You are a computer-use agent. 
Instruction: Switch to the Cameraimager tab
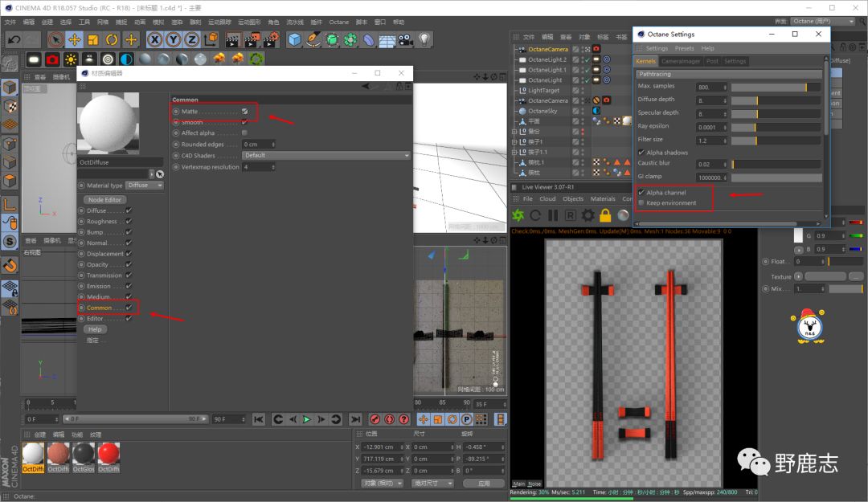(680, 61)
